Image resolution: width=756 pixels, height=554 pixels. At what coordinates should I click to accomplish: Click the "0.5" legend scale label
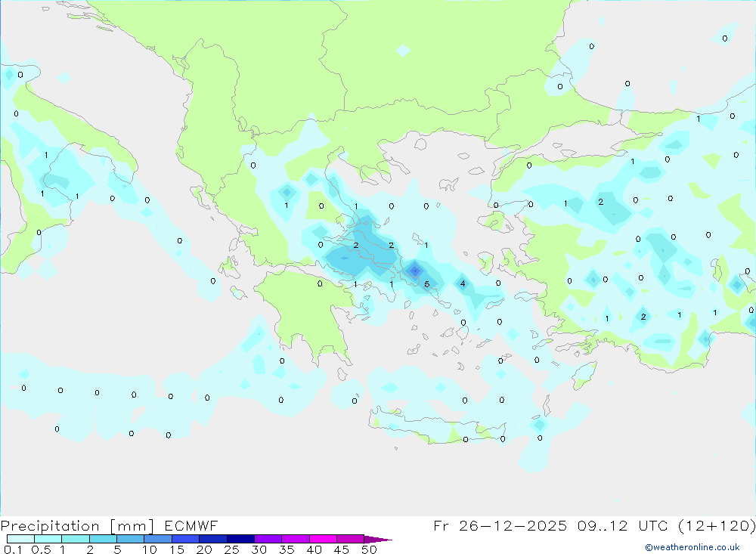pyautogui.click(x=41, y=549)
